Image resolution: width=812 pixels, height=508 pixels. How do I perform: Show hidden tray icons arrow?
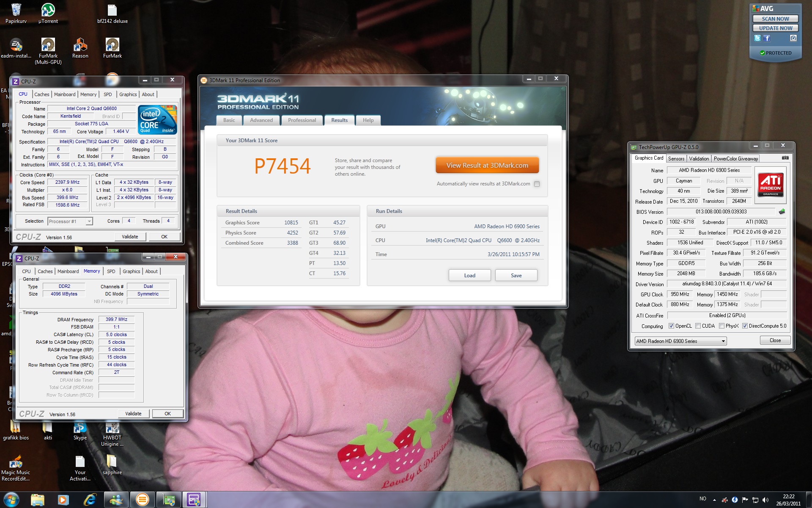click(x=714, y=500)
